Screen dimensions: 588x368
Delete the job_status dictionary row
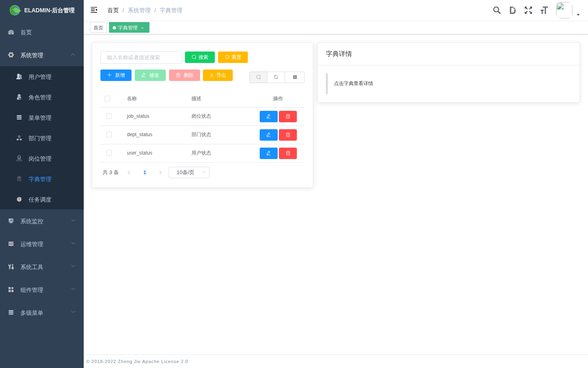tap(288, 117)
